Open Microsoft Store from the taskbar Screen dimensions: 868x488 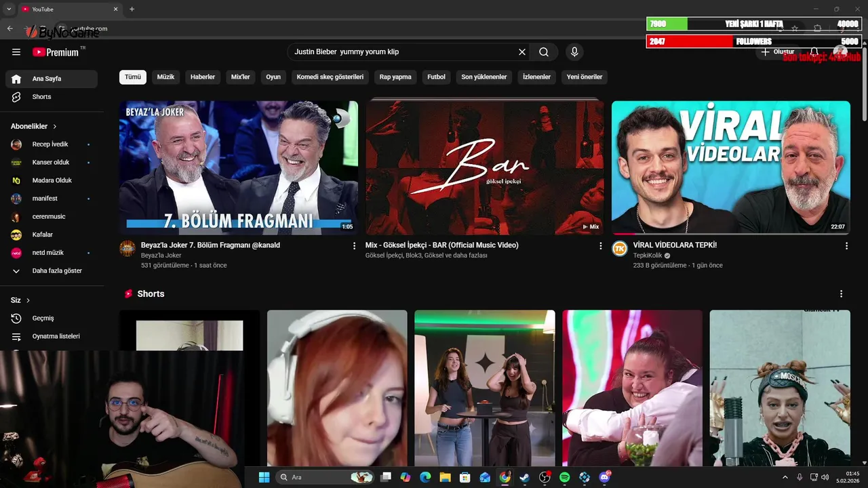tap(465, 477)
